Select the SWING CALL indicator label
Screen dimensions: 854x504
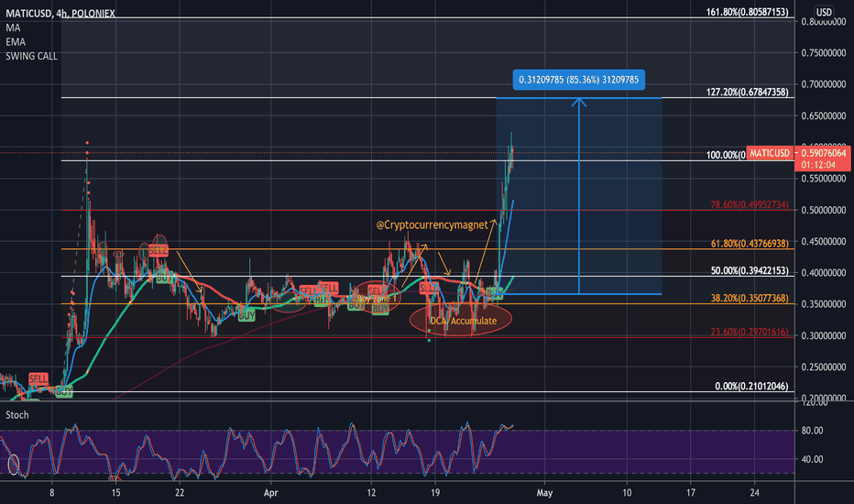pyautogui.click(x=31, y=56)
